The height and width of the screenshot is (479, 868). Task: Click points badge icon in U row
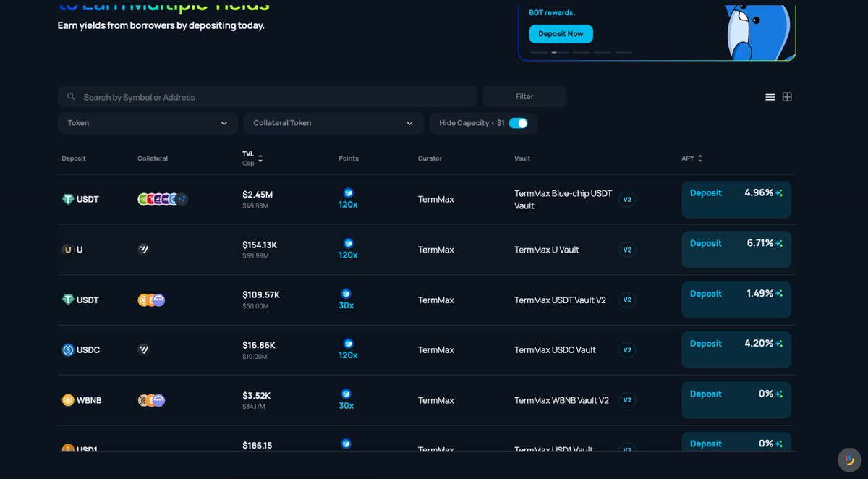(x=348, y=243)
